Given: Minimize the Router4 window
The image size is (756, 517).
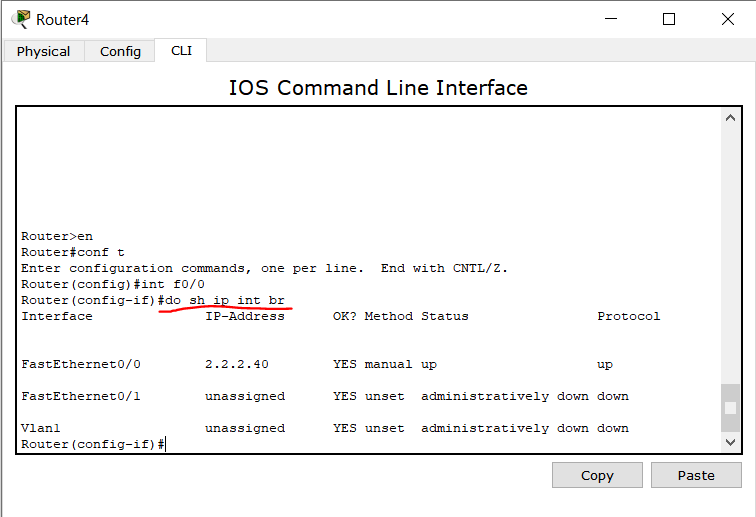Looking at the screenshot, I should [x=611, y=19].
